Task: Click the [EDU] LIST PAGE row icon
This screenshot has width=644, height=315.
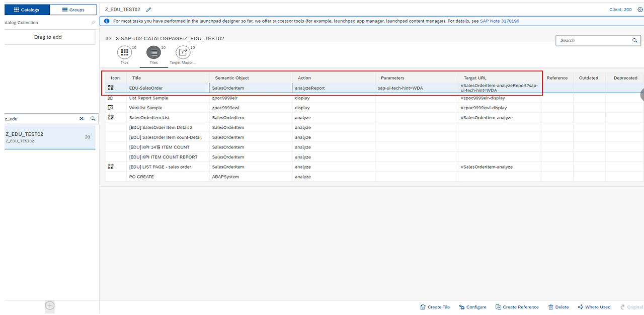Action: click(x=111, y=167)
